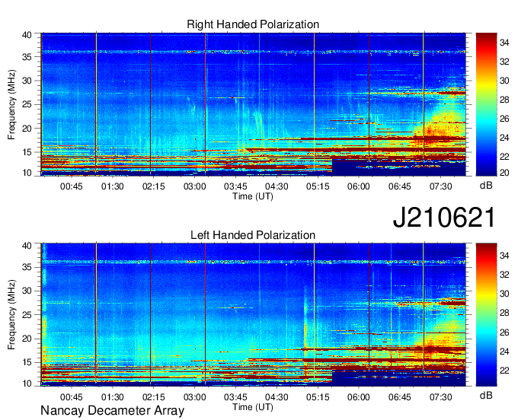Image resolution: width=518 pixels, height=420 pixels.
Task: Click 06:00 time tick of Right Handed plot
Action: tap(359, 186)
